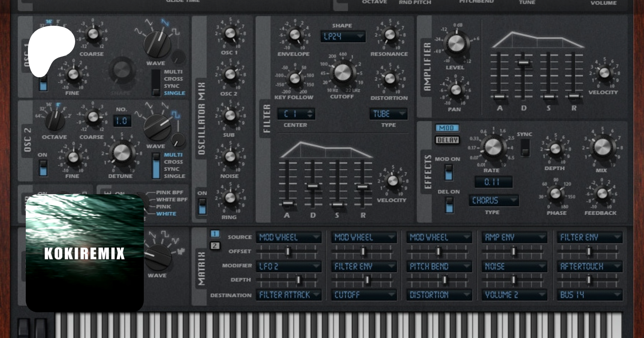
Task: Open the Tube distortion type dropdown
Action: tap(388, 114)
